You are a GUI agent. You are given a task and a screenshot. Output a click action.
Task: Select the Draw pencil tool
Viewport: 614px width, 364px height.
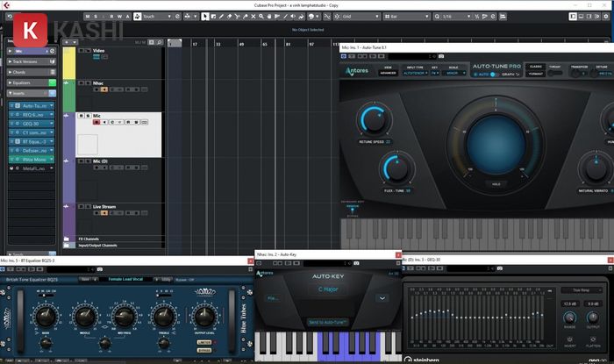pyautogui.click(x=221, y=17)
